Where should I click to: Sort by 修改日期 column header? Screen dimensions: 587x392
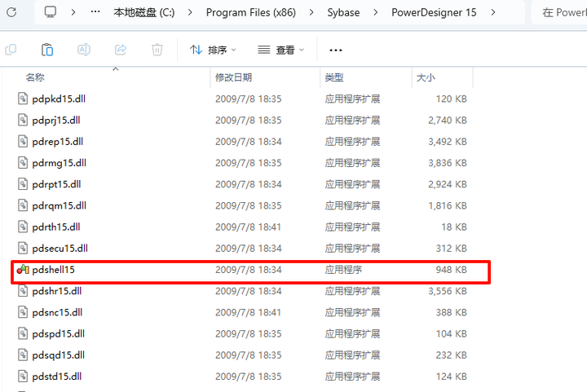233,77
